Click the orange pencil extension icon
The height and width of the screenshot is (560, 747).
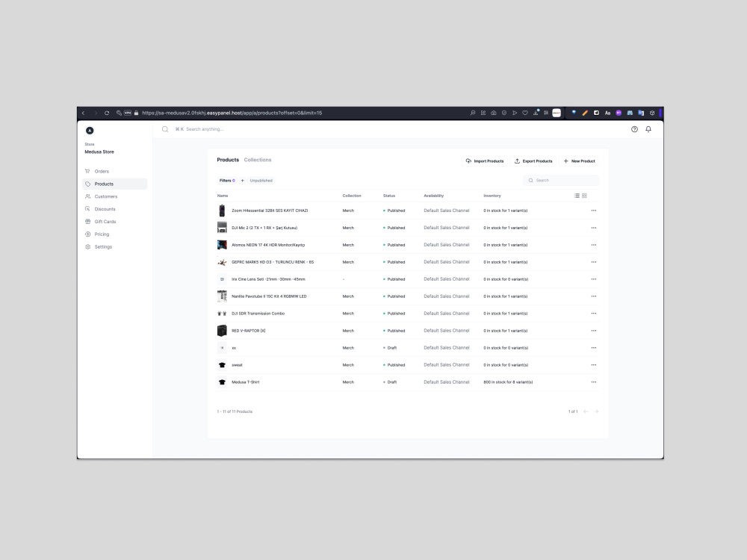coord(585,113)
